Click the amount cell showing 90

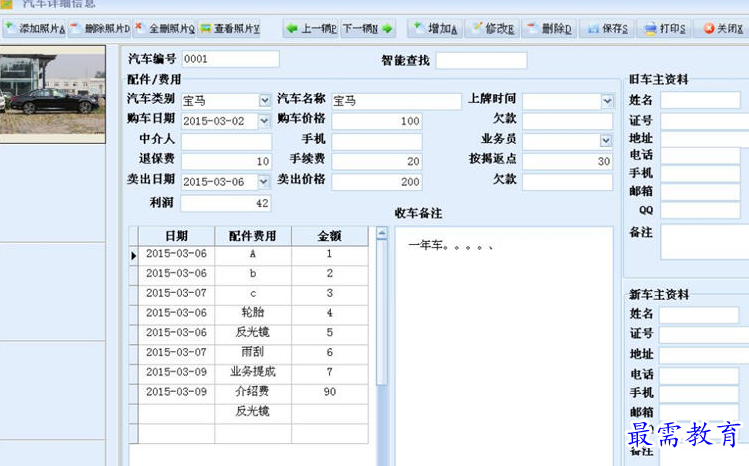pos(330,392)
